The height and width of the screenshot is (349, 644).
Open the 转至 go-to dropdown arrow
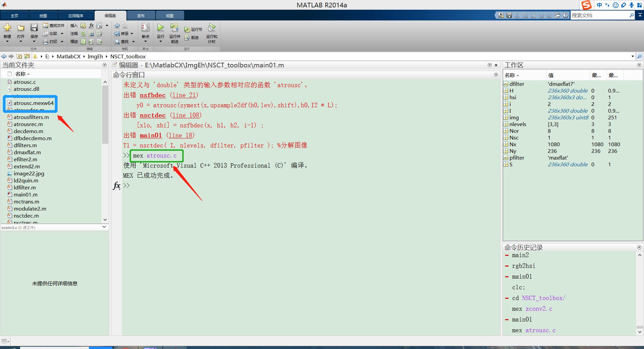coord(132,33)
